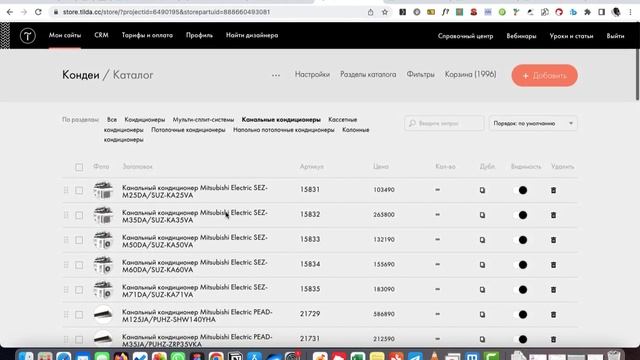Duplicate product with article 15834
The image size is (640, 360).
click(482, 265)
